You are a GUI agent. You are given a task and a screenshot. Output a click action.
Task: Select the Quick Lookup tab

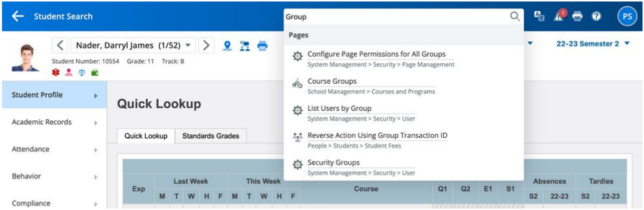(146, 135)
